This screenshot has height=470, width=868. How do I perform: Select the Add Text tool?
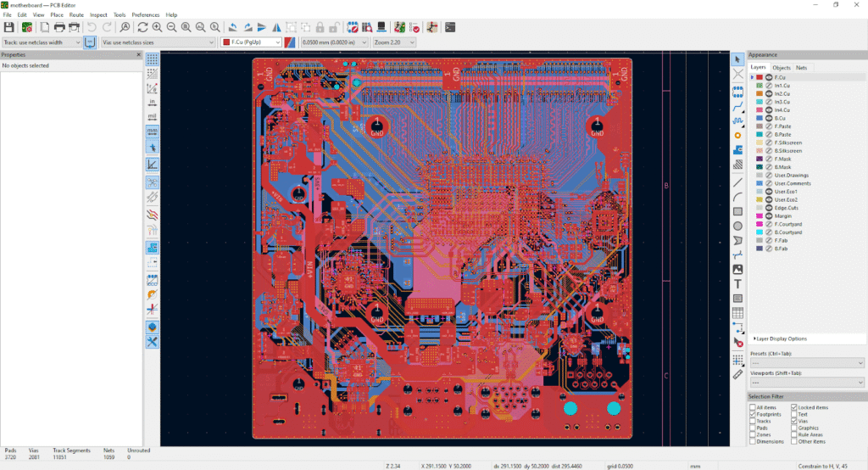click(x=737, y=283)
